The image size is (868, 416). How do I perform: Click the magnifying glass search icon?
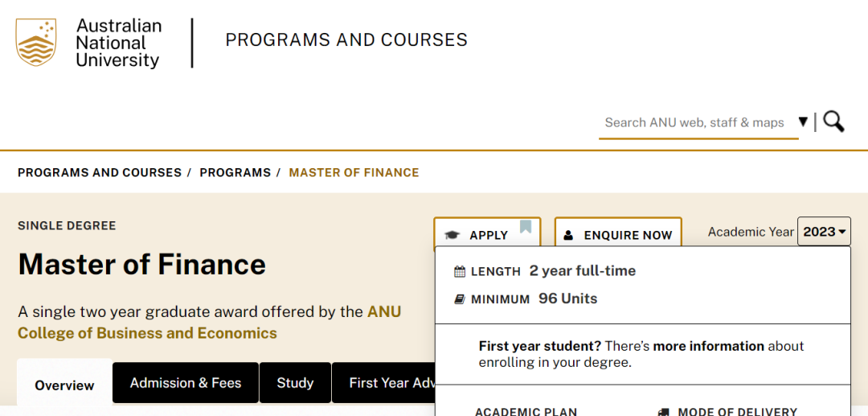pyautogui.click(x=833, y=122)
